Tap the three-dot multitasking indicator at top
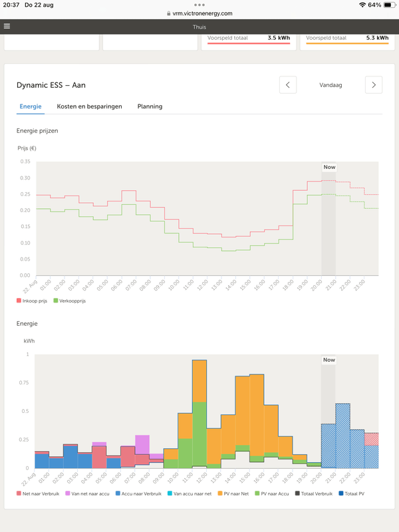This screenshot has width=399, height=532. (199, 5)
